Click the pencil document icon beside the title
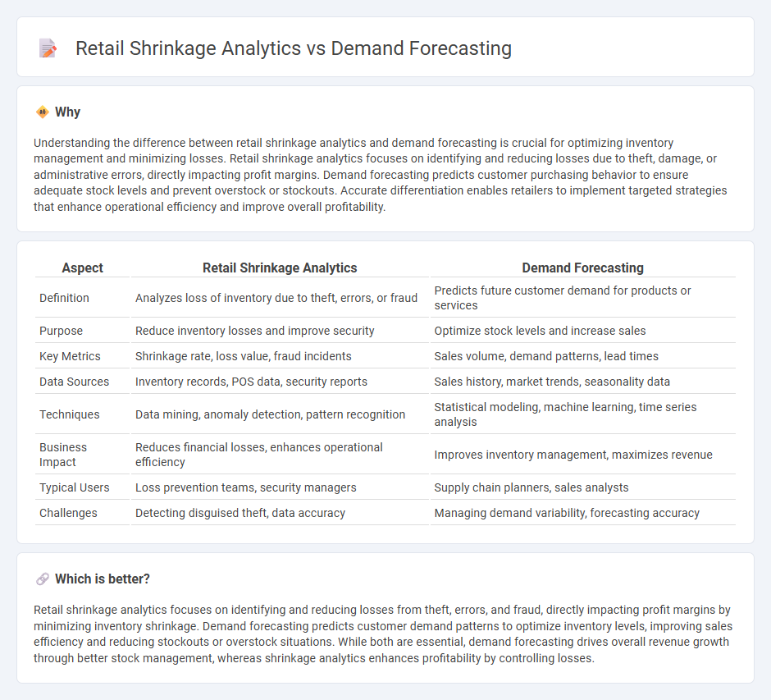771x700 pixels. pos(48,48)
